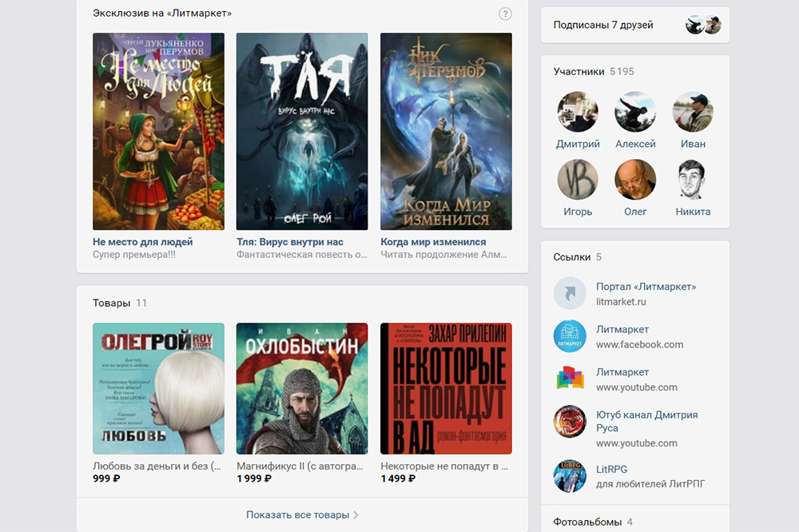The height and width of the screenshot is (532, 799).
Task: Click Читать продолжение description text
Action: [x=443, y=255]
